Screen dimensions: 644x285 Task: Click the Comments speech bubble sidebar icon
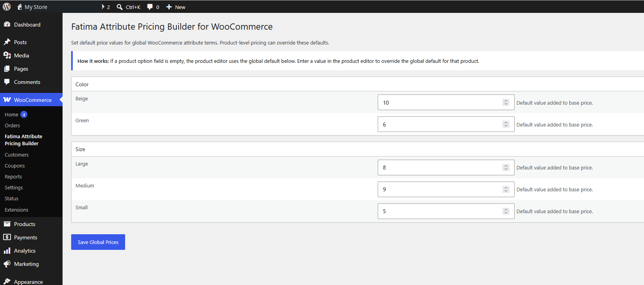[7, 82]
